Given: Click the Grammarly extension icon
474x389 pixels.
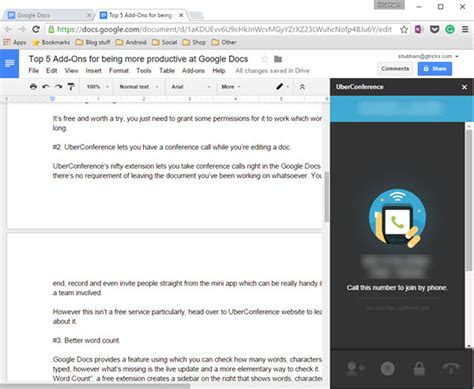Looking at the screenshot, I should click(x=450, y=29).
